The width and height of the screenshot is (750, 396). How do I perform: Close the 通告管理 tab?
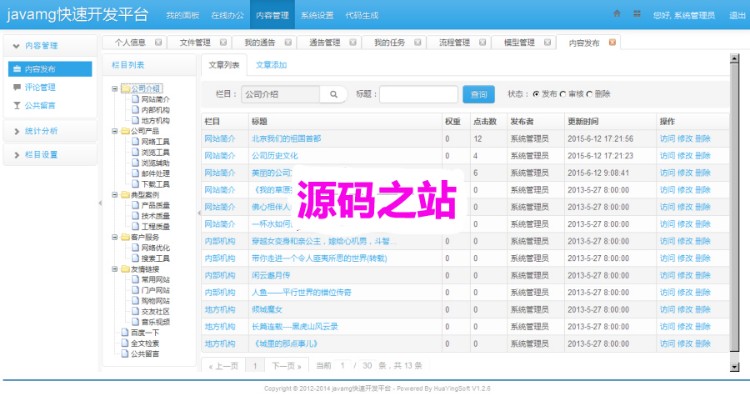(353, 42)
